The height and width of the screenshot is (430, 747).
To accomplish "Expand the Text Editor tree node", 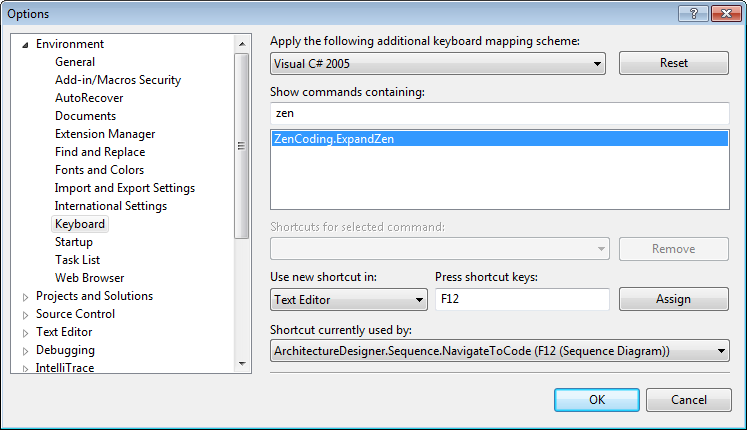I will 26,332.
